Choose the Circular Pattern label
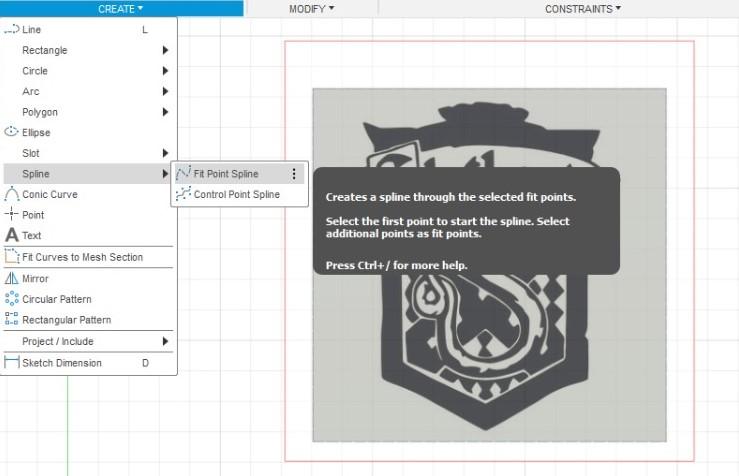Viewport: 739px width, 476px height. click(57, 299)
